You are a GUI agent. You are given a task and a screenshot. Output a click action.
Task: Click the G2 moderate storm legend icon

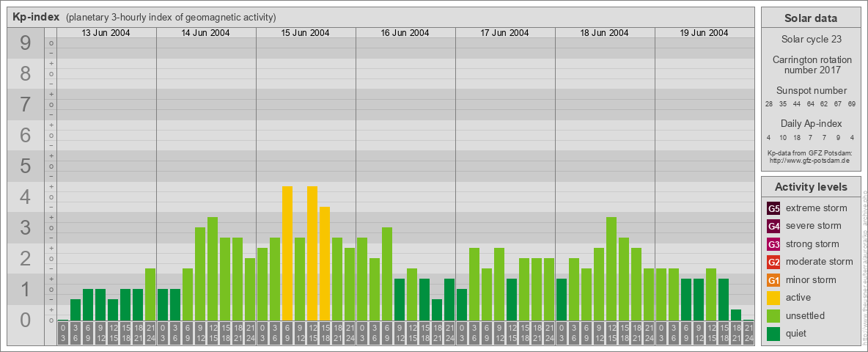pos(773,262)
